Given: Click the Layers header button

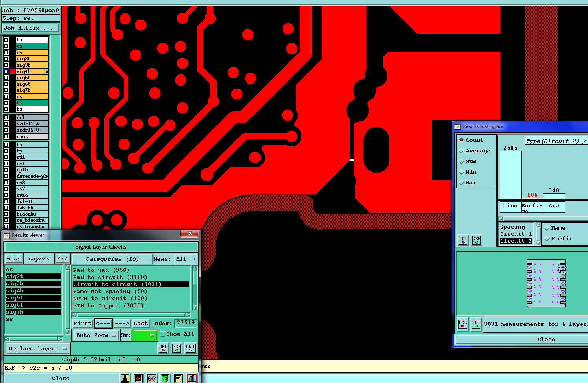Looking at the screenshot, I should (x=39, y=259).
